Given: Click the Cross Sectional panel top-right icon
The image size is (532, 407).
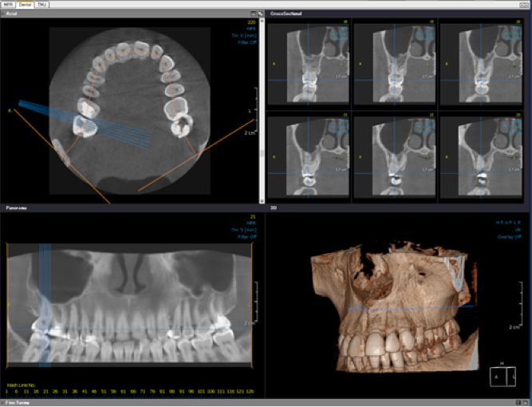Looking at the screenshot, I should pyautogui.click(x=526, y=14).
